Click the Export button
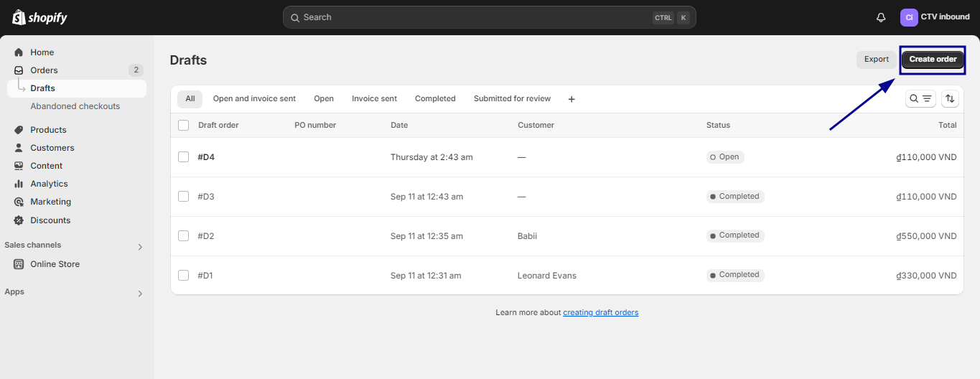Image resolution: width=980 pixels, height=379 pixels. (x=877, y=60)
